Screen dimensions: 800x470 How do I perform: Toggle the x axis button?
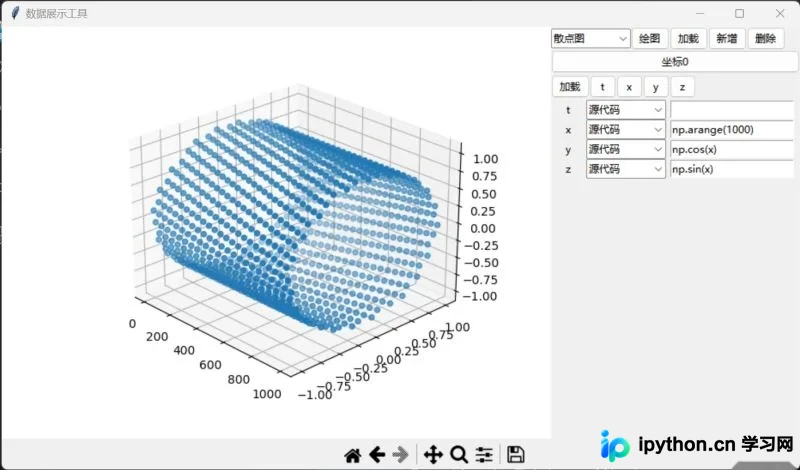click(629, 87)
